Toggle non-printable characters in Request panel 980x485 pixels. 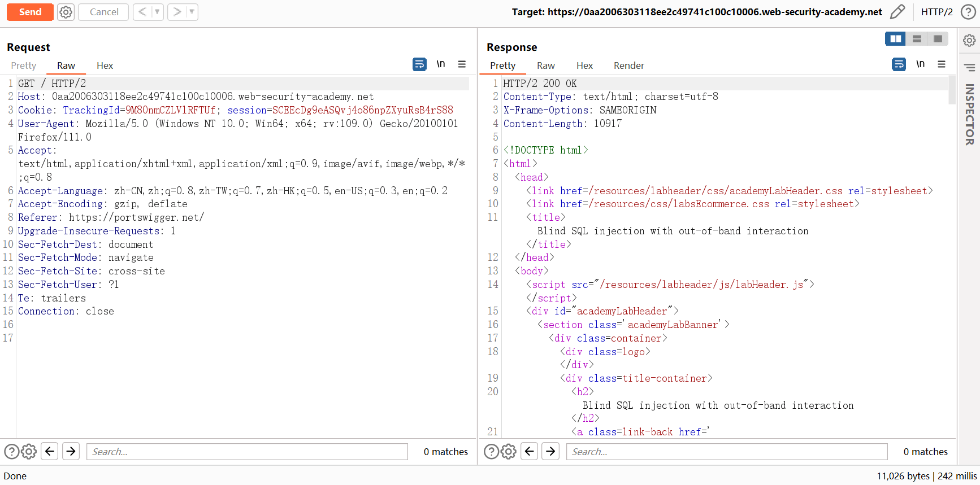[441, 64]
